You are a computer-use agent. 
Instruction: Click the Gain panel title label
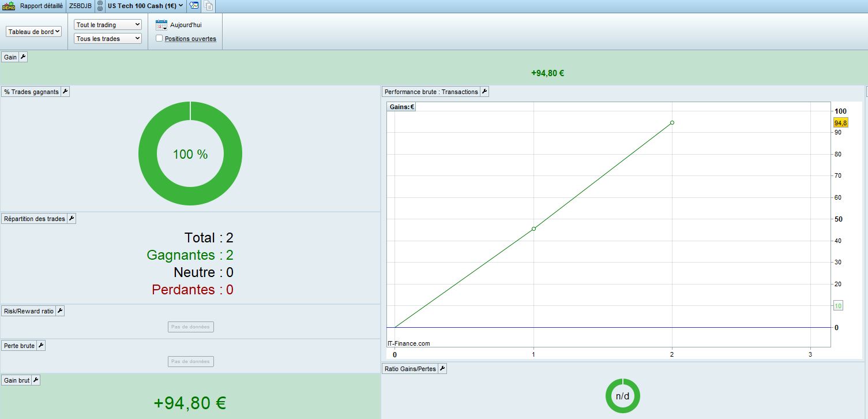(x=10, y=57)
